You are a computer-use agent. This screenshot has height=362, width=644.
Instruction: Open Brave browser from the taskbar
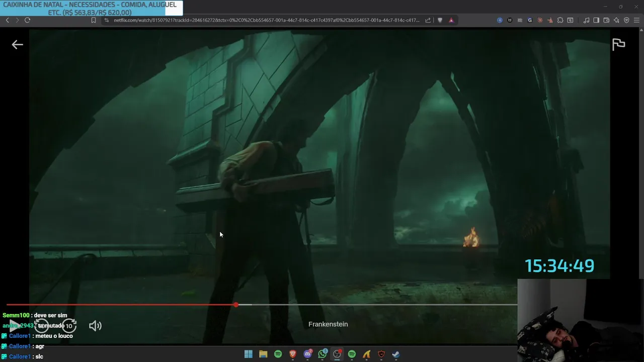(x=293, y=354)
